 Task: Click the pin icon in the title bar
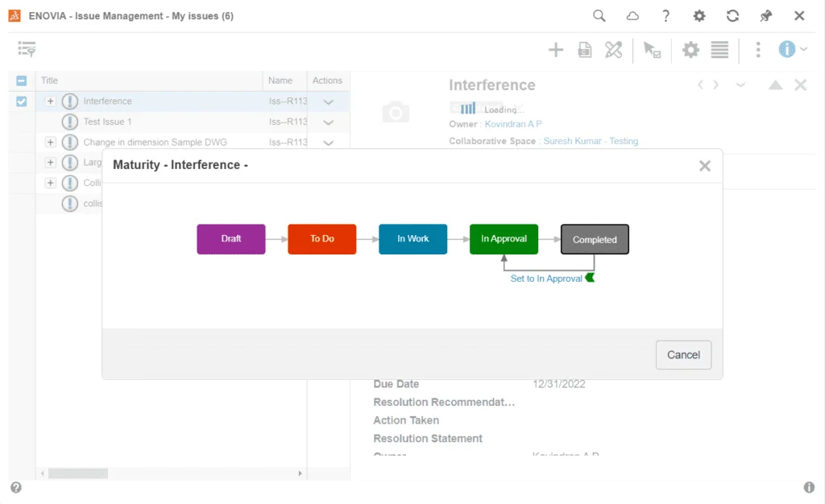(765, 15)
